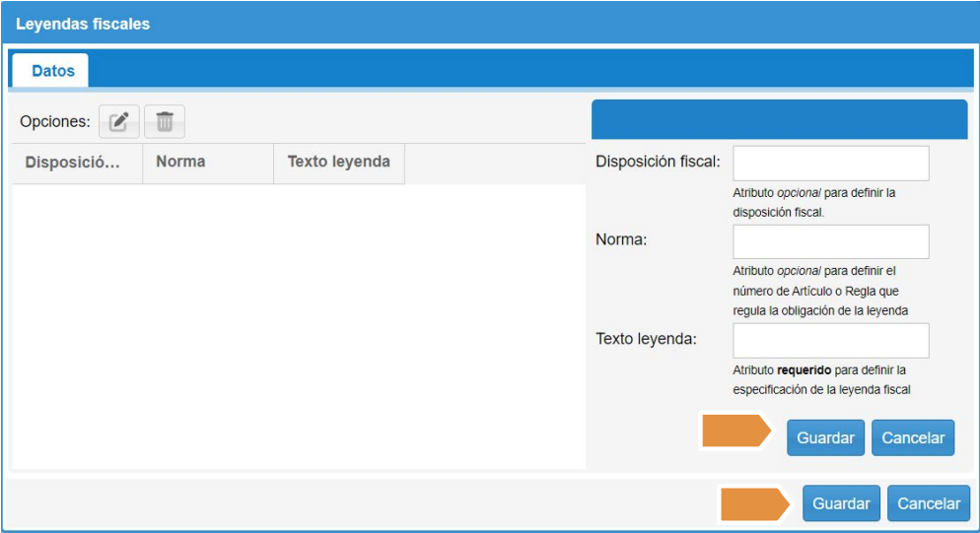Viewport: 980px width, 533px height.
Task: Focus the Disposición fiscal input field
Action: (830, 164)
